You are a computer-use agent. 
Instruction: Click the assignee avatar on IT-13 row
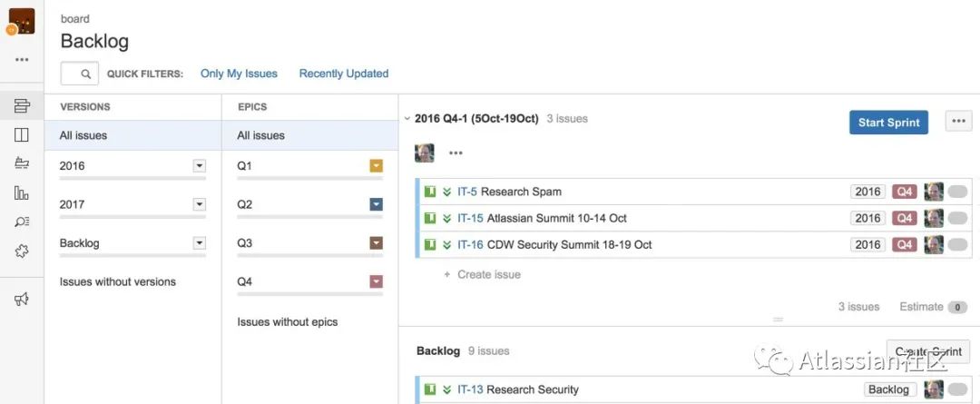point(934,389)
